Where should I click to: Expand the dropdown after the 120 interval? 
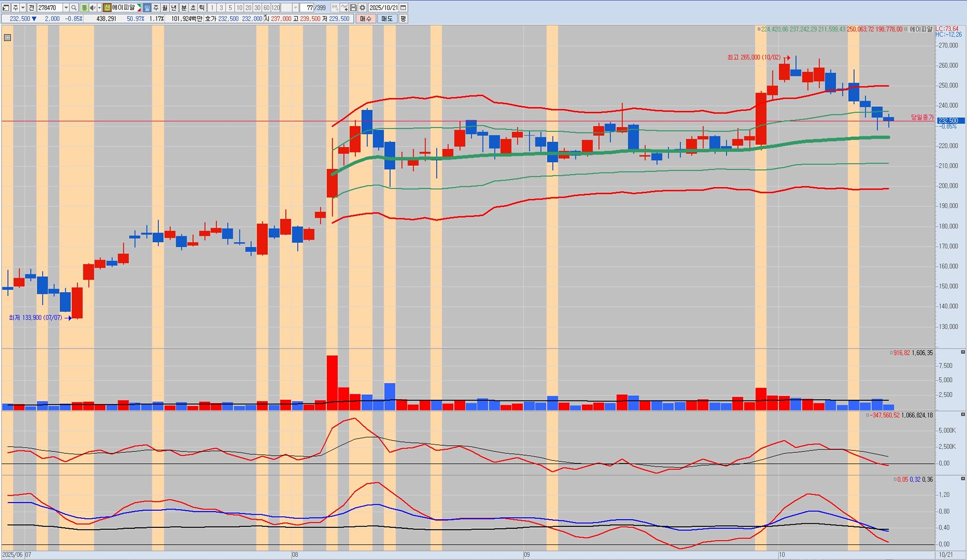pyautogui.click(x=296, y=8)
